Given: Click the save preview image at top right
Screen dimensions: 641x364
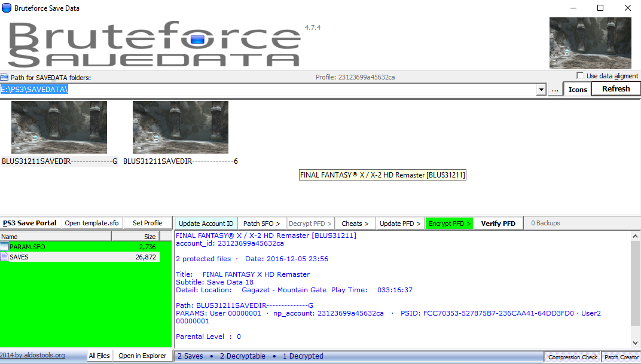Looking at the screenshot, I should 590,42.
